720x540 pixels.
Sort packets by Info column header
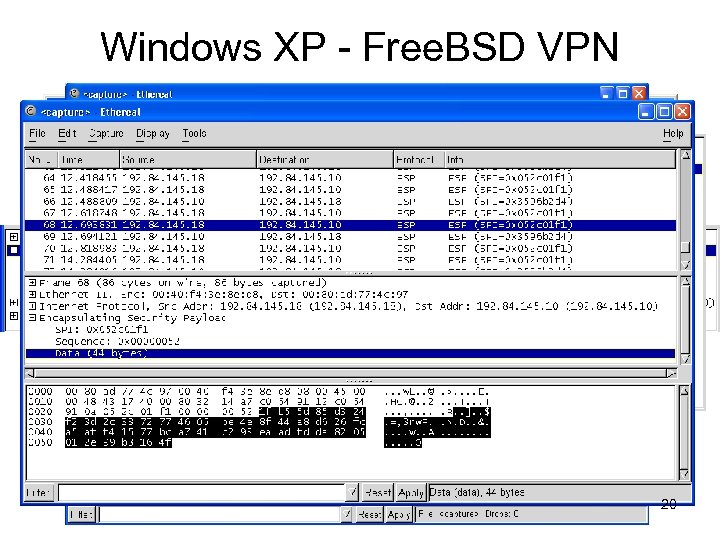(560, 160)
